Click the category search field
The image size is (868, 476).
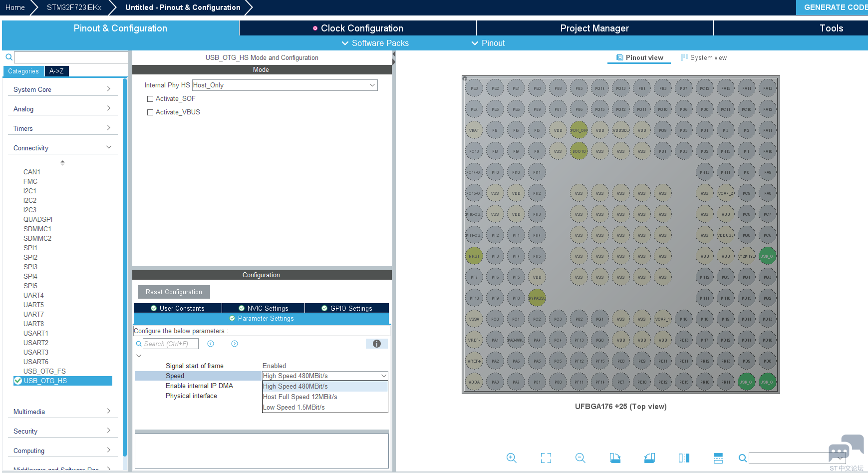click(x=71, y=57)
